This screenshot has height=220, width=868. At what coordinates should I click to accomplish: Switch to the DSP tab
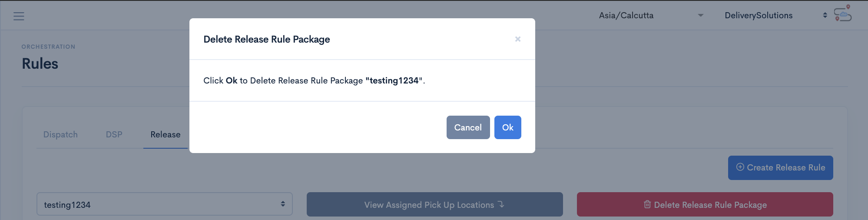pyautogui.click(x=114, y=135)
